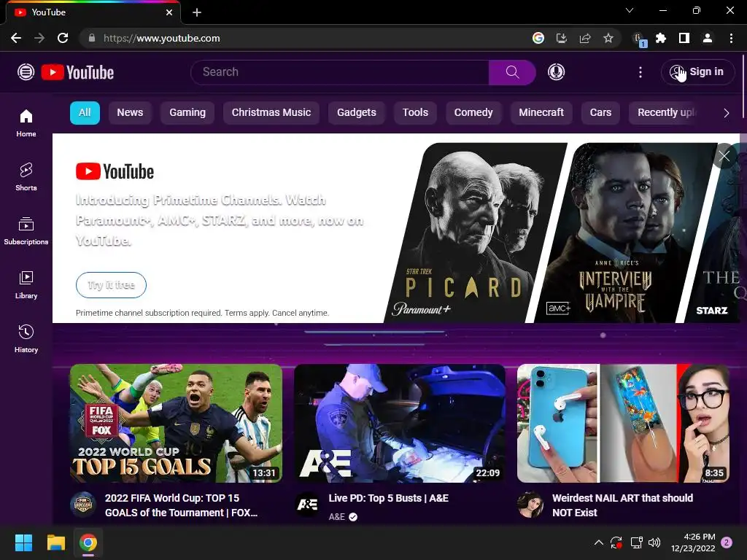Dismiss the Primetime Channels banner
Viewport: 747px width, 560px height.
pos(724,156)
